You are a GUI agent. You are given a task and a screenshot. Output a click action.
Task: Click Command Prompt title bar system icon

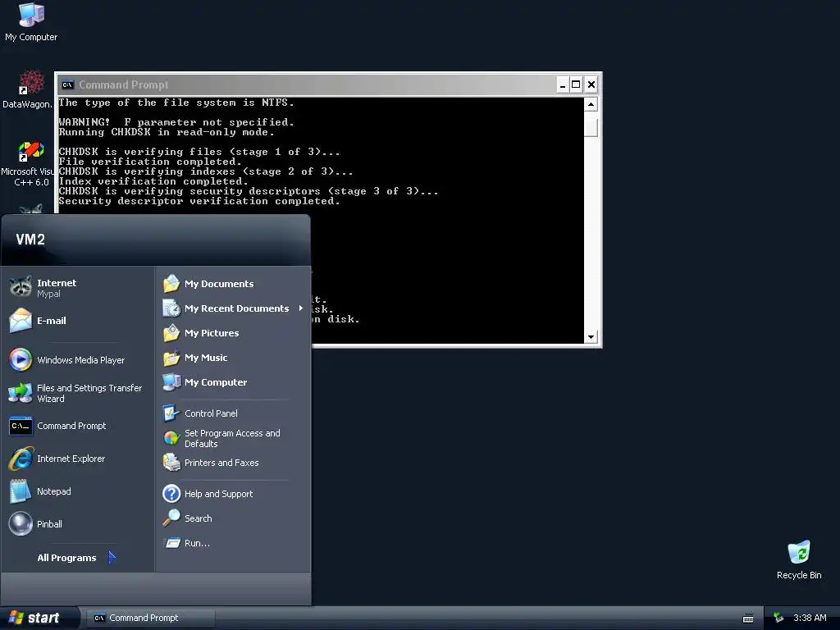tap(67, 84)
